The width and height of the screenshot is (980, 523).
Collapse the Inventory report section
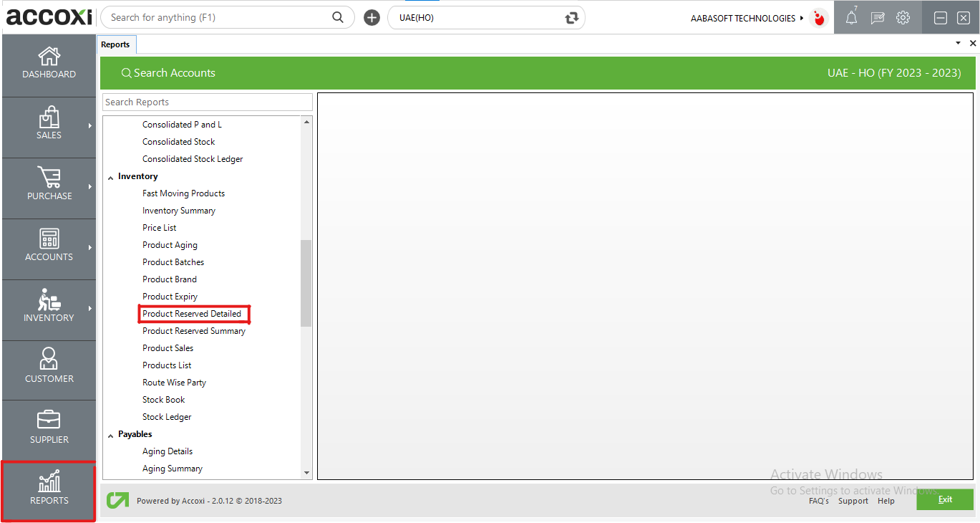(110, 176)
